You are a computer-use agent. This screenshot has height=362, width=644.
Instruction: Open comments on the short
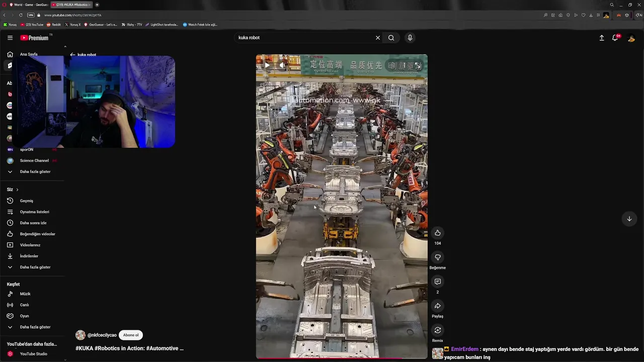[438, 282]
